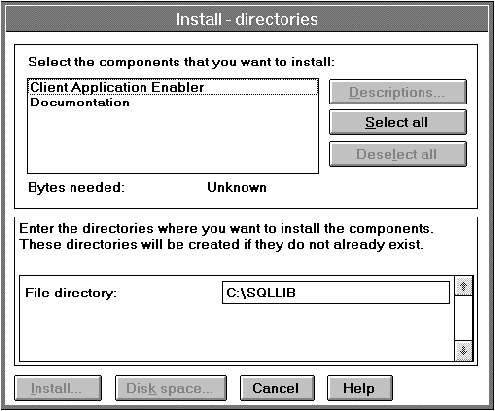Focus the File directory field showing C:\SQLLIB
495x411 pixels.
336,293
